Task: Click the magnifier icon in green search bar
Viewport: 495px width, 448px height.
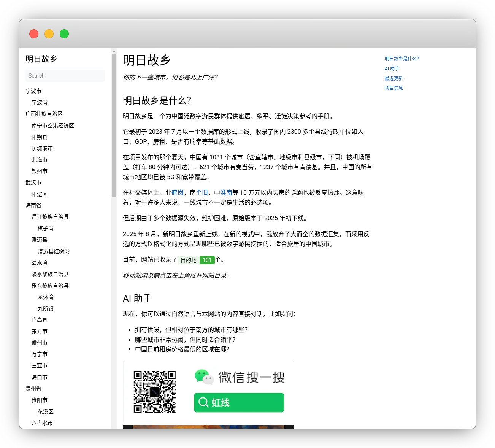Action: (203, 402)
